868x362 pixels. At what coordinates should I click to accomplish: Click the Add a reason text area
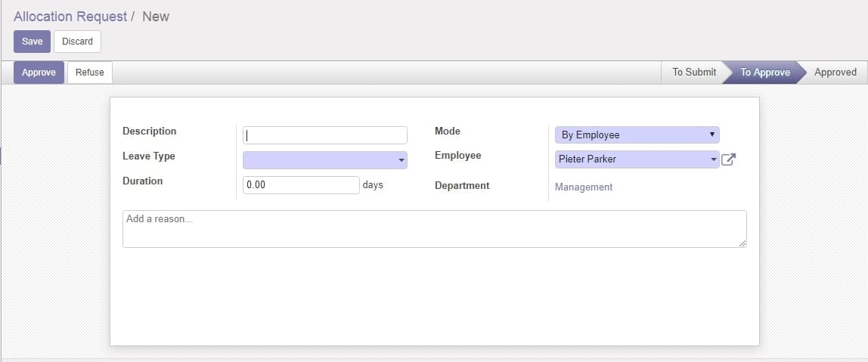pyautogui.click(x=435, y=228)
